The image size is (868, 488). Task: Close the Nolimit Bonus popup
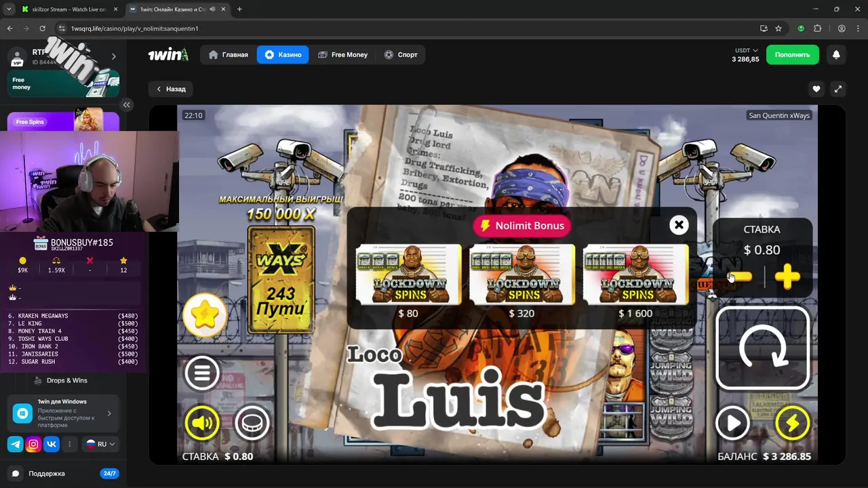tap(679, 225)
